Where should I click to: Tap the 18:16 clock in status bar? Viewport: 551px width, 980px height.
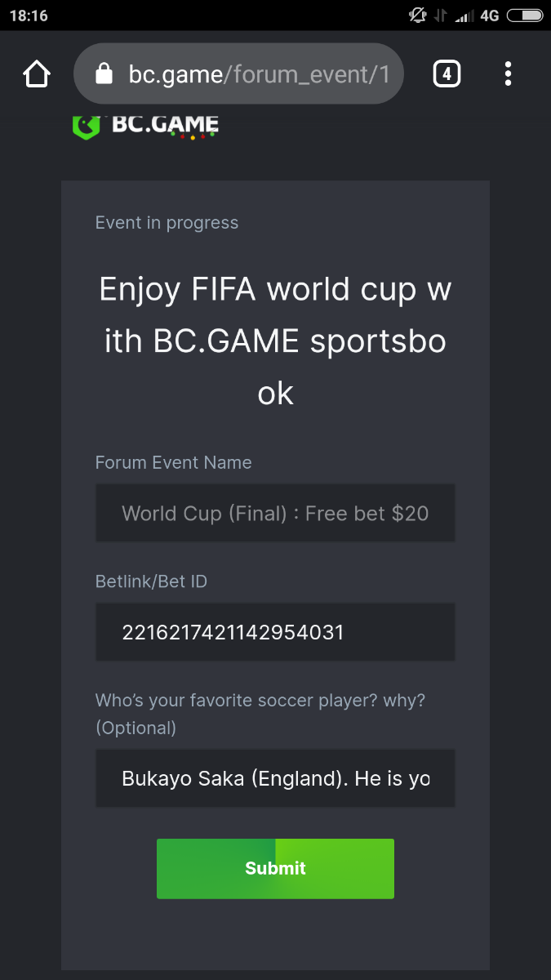(29, 16)
